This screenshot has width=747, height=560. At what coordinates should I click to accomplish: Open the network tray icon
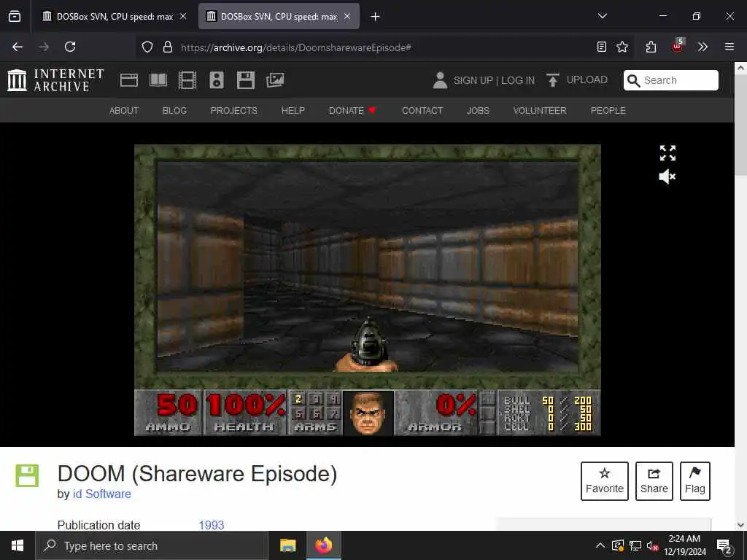click(x=635, y=545)
